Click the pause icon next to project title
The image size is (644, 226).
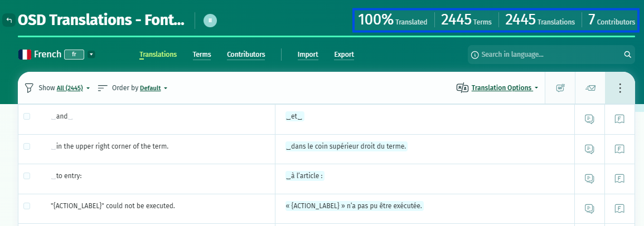[x=210, y=20]
